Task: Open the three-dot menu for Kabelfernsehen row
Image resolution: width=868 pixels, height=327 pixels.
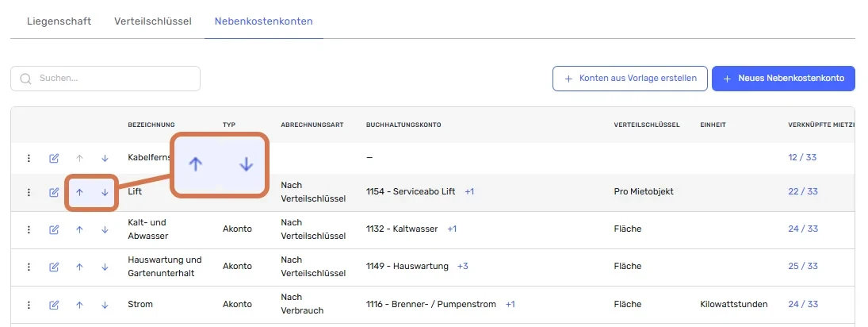Action: point(29,159)
